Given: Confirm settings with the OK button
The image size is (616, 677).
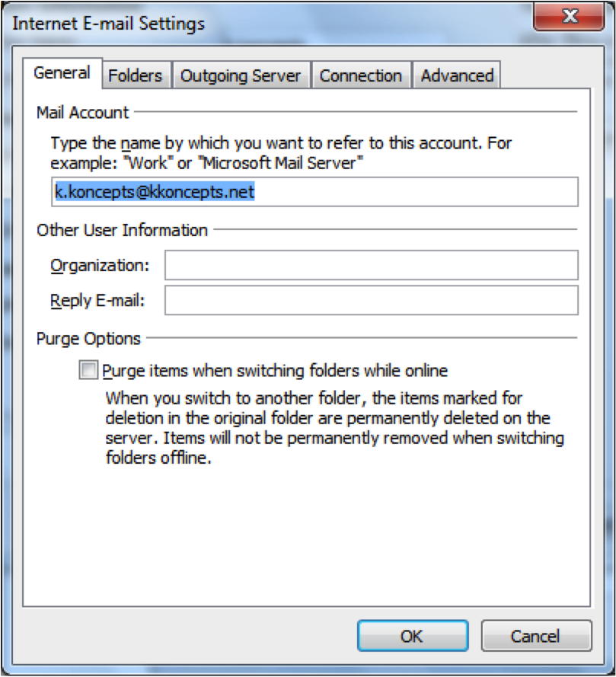Looking at the screenshot, I should coord(413,636).
